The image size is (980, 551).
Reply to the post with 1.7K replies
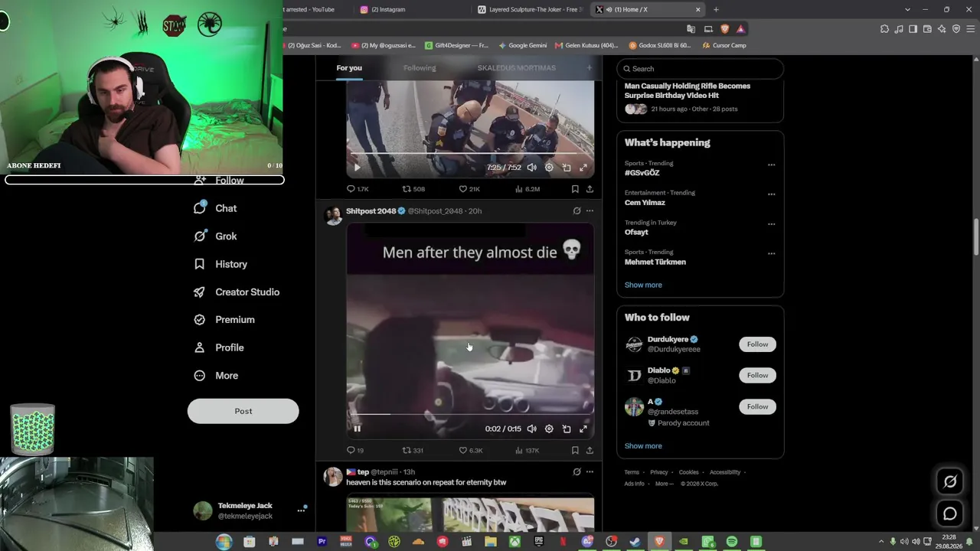(x=358, y=189)
